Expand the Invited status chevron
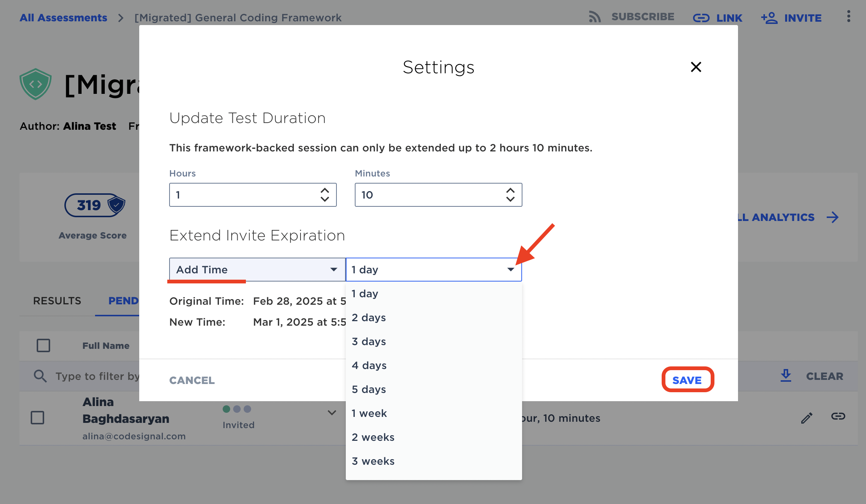 (x=332, y=413)
